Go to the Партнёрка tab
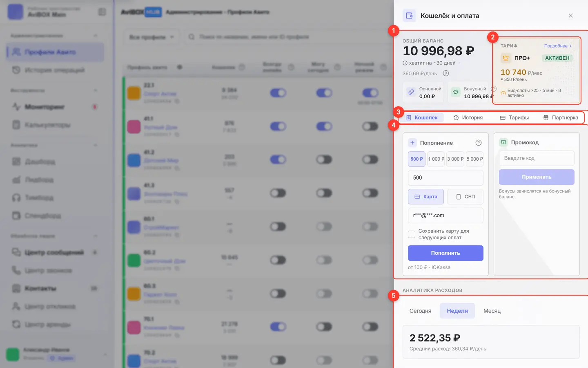588x368 pixels. coord(561,118)
